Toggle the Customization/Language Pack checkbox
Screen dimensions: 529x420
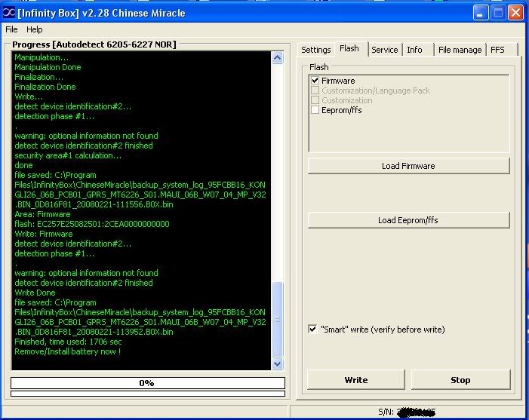(x=315, y=90)
